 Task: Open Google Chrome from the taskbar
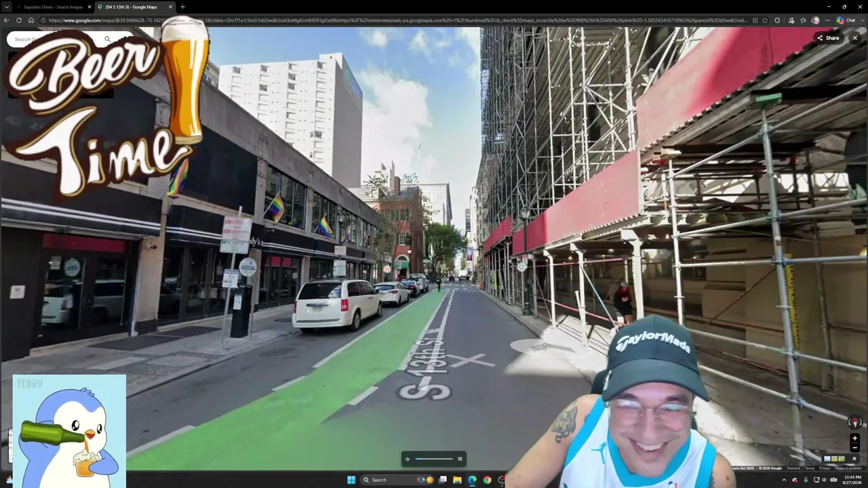coord(487,480)
